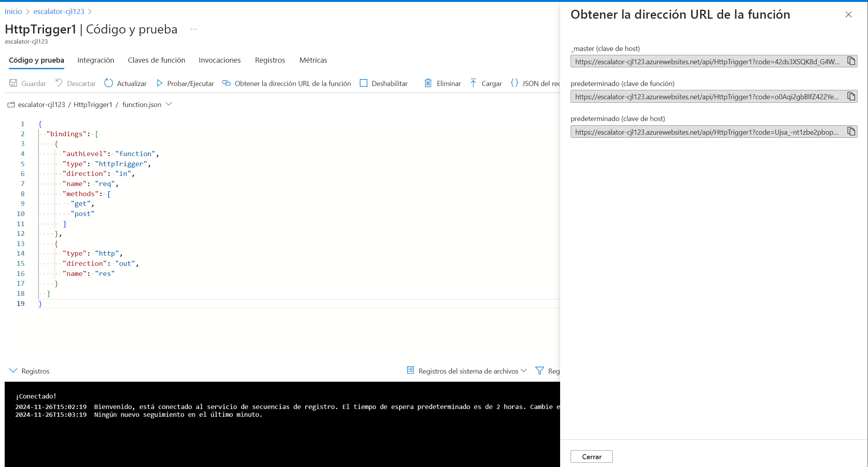The height and width of the screenshot is (467, 868).
Task: Copy the predeterminado host key URL
Action: pyautogui.click(x=850, y=132)
